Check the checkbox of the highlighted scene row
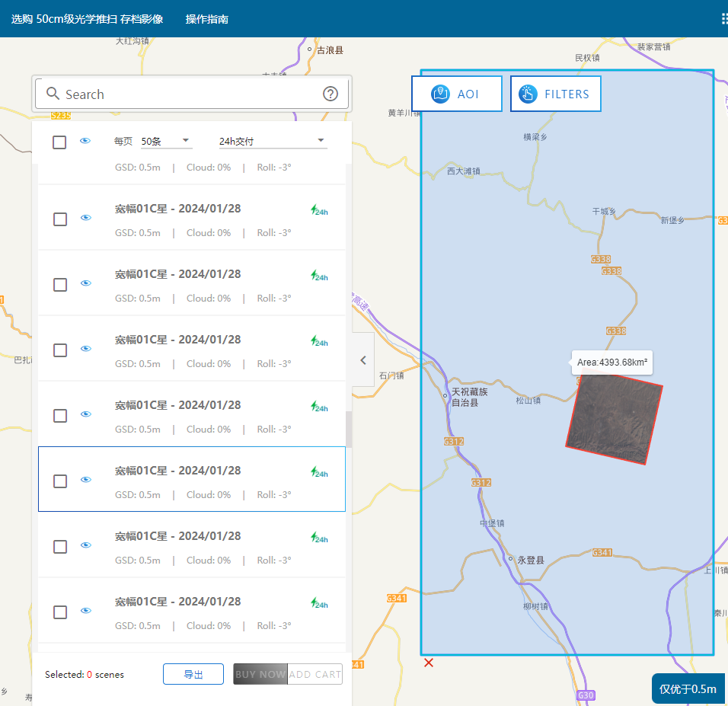The width and height of the screenshot is (728, 706). tap(60, 481)
